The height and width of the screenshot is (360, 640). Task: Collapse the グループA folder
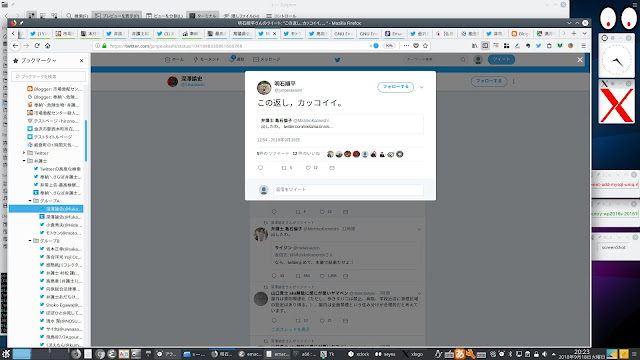click(x=30, y=201)
